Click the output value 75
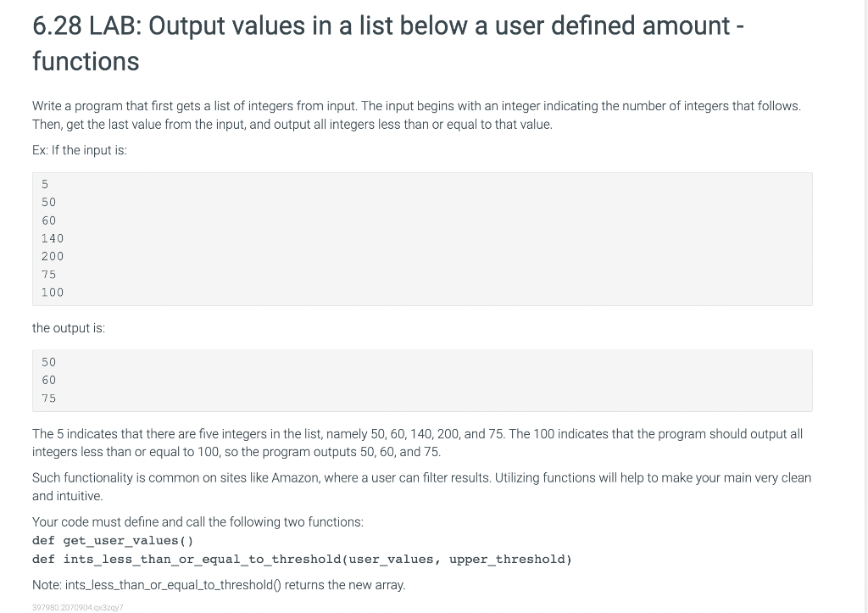This screenshot has width=868, height=613. 48,398
